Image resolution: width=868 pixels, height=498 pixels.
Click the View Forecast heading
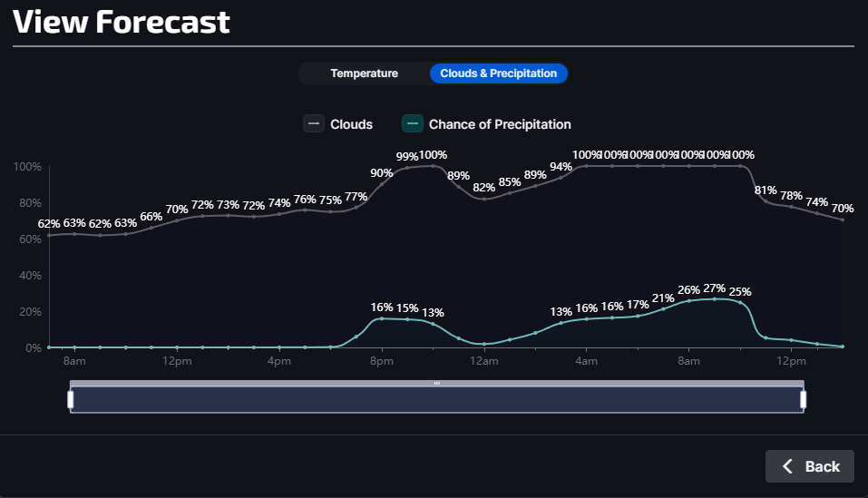point(122,22)
